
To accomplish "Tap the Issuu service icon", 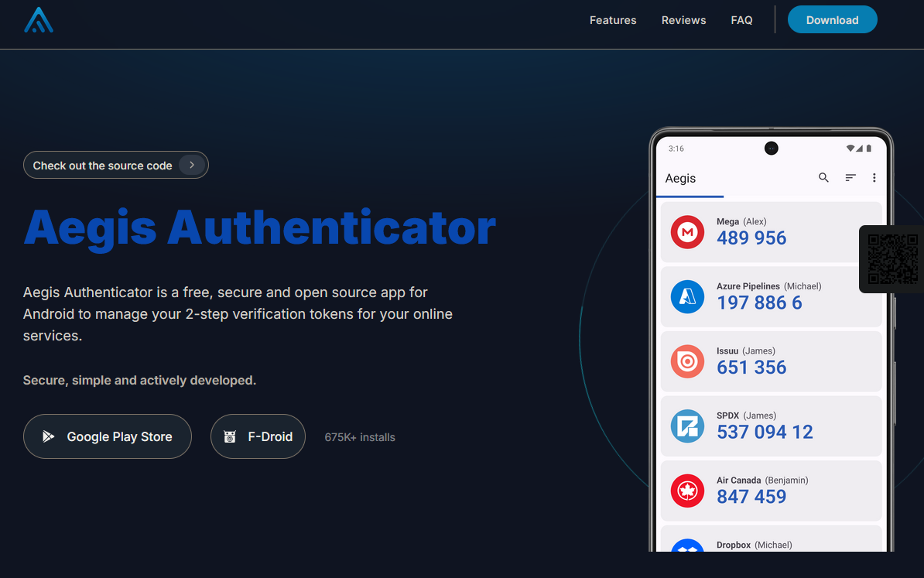I will [x=687, y=361].
